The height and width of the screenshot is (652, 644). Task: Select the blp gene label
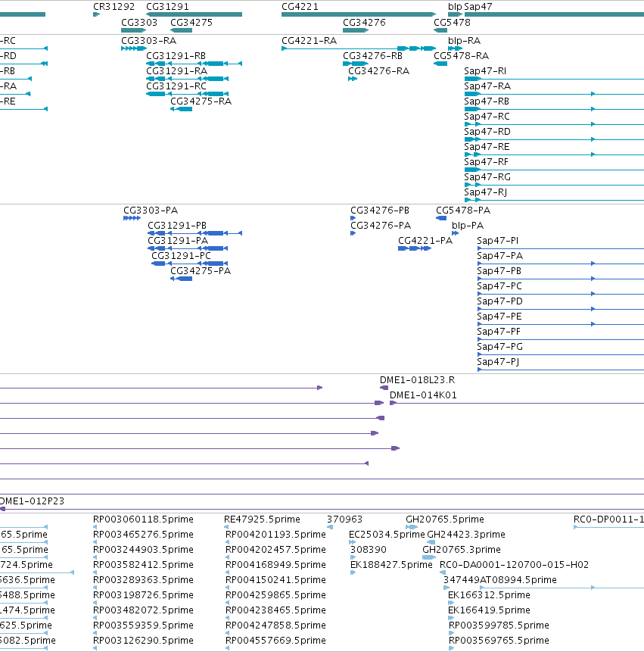[x=455, y=7]
